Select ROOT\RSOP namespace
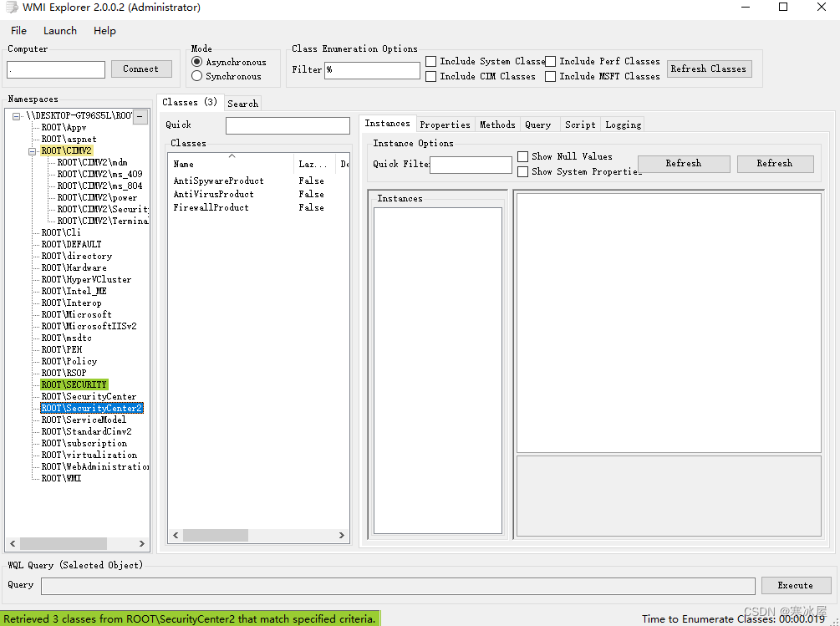Image resolution: width=840 pixels, height=626 pixels. (x=64, y=374)
